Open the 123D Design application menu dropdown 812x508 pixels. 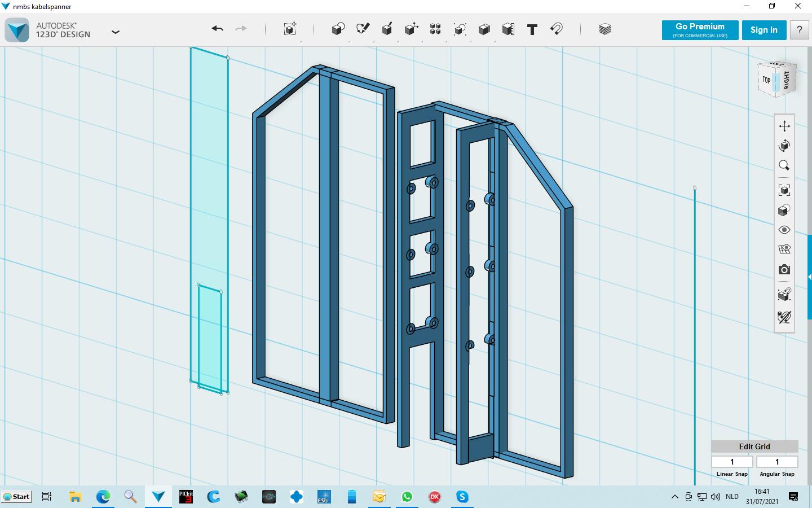[116, 32]
